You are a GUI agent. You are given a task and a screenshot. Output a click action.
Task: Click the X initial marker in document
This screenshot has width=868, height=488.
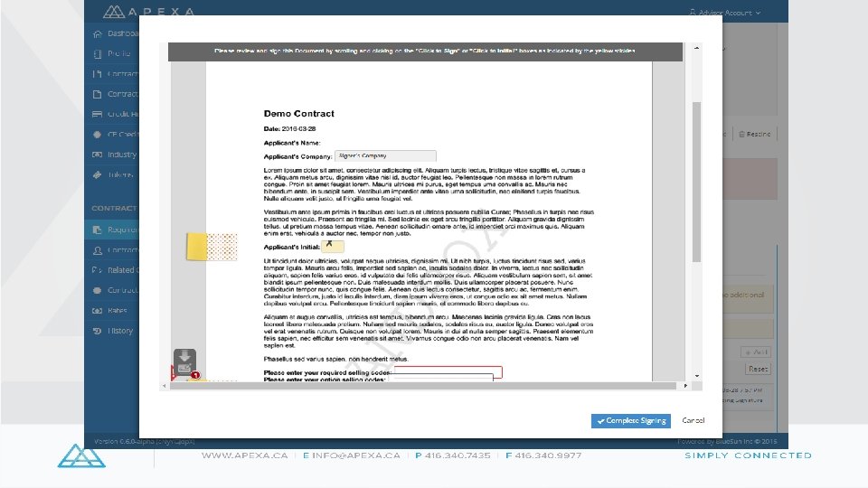(329, 243)
